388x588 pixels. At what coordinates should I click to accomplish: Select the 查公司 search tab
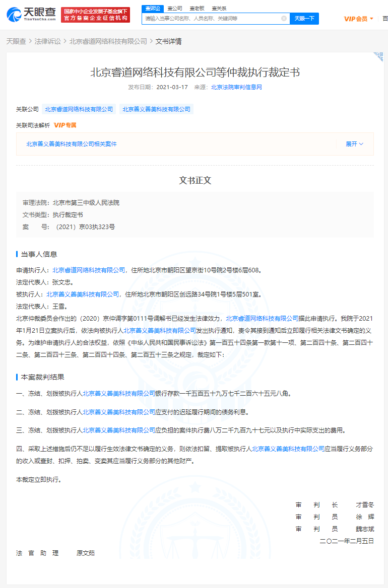[175, 8]
